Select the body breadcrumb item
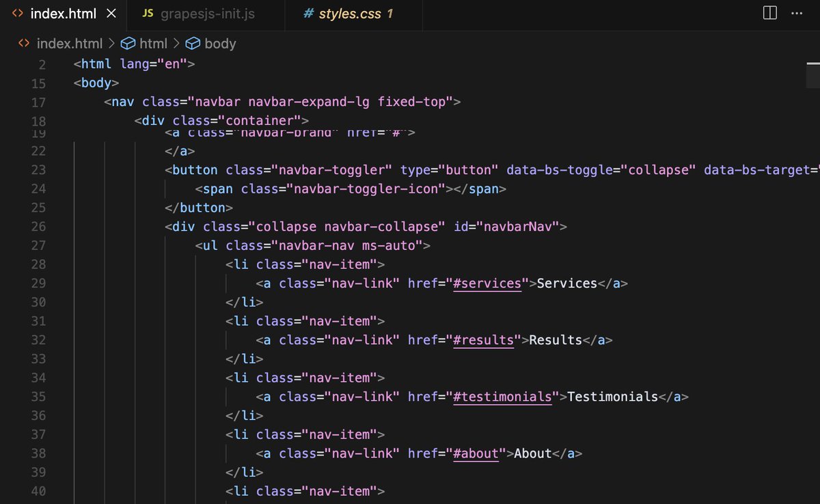The height and width of the screenshot is (504, 820). 220,44
